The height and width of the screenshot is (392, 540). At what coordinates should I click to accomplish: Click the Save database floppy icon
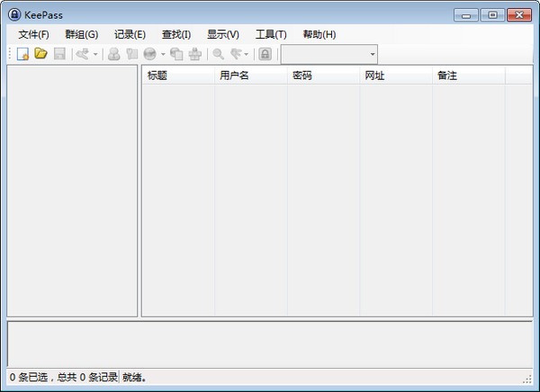click(x=59, y=55)
